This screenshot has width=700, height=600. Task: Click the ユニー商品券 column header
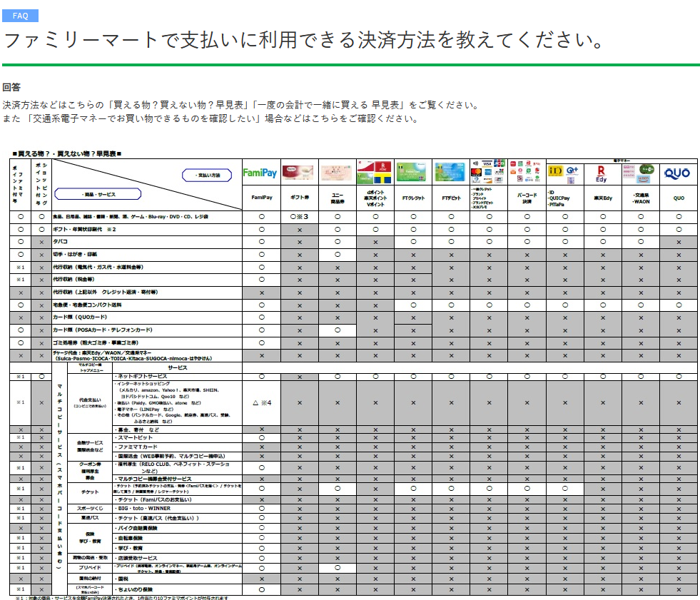(x=338, y=198)
